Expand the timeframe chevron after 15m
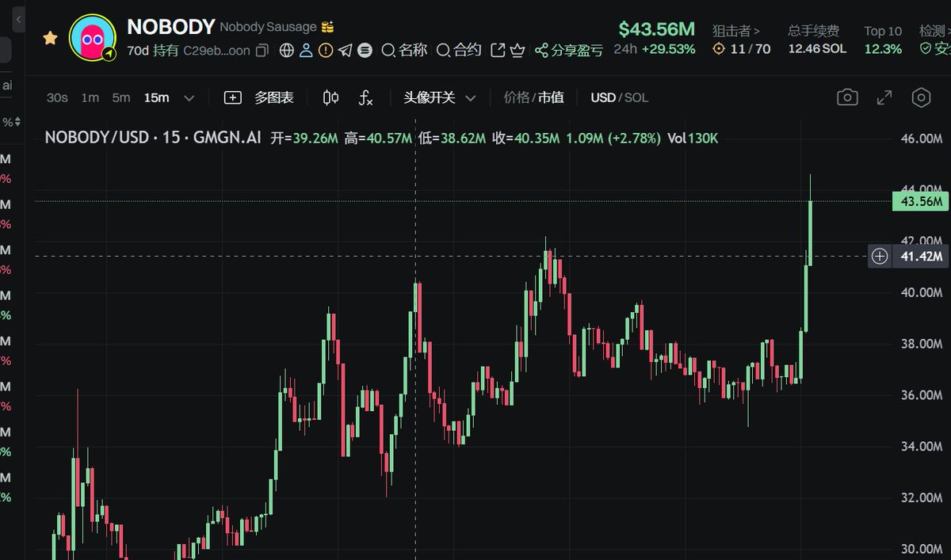The height and width of the screenshot is (560, 951). pos(189,97)
